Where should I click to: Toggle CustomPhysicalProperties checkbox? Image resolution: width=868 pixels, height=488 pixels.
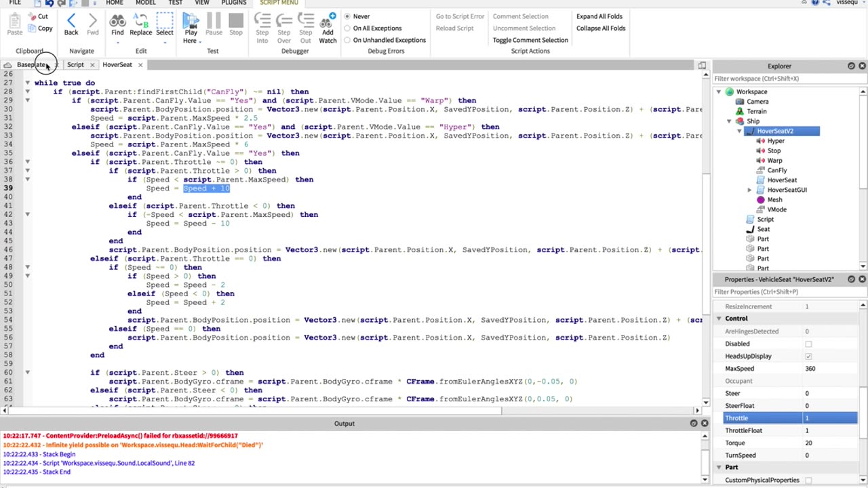click(x=808, y=481)
